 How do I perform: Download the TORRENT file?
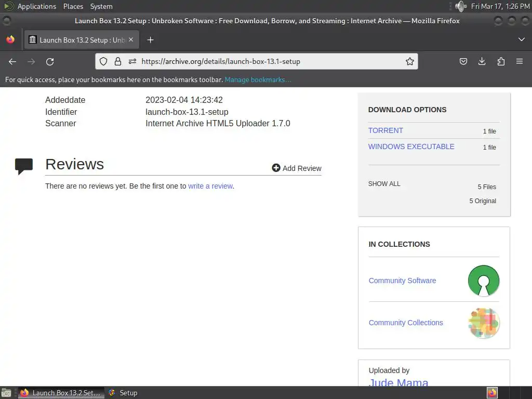coord(385,130)
